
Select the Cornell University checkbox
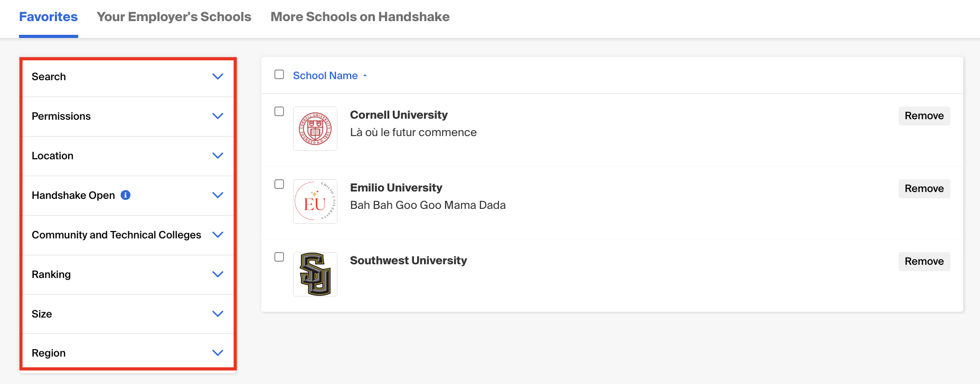tap(279, 111)
